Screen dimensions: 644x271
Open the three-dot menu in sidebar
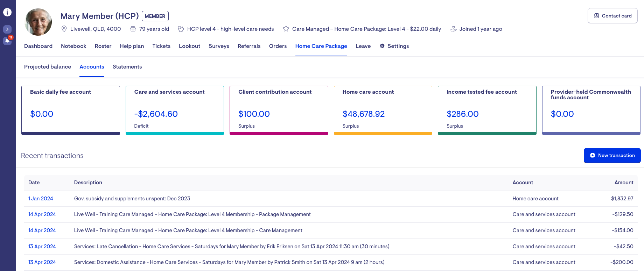[x=7, y=12]
